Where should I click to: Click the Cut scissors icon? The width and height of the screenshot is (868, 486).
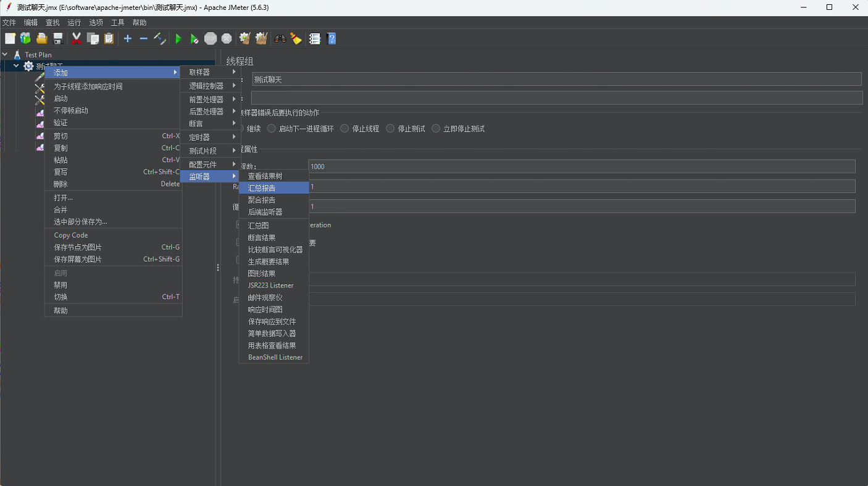click(x=77, y=39)
